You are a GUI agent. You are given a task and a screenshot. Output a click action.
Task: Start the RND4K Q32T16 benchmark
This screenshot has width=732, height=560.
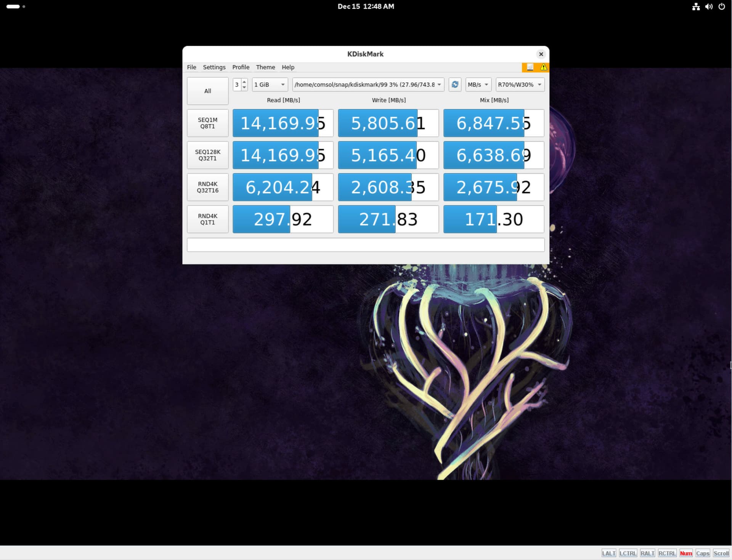pos(208,187)
